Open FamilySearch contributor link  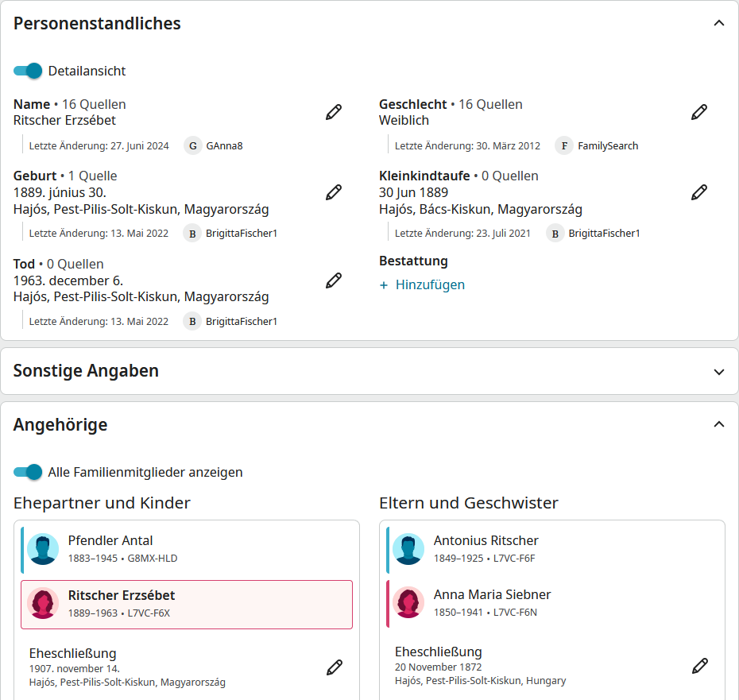pyautogui.click(x=607, y=146)
